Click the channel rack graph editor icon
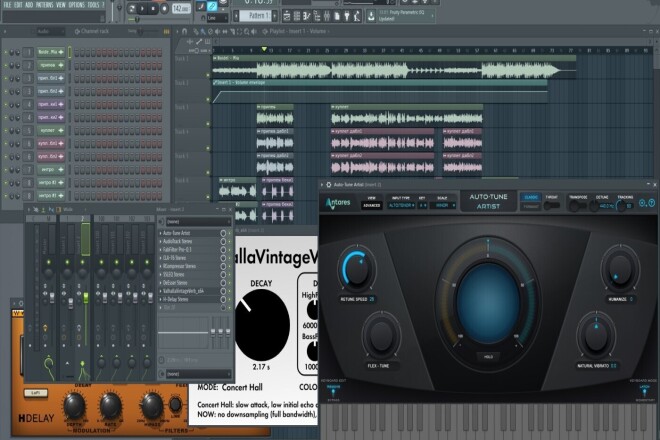The height and width of the screenshot is (440, 660). (167, 31)
